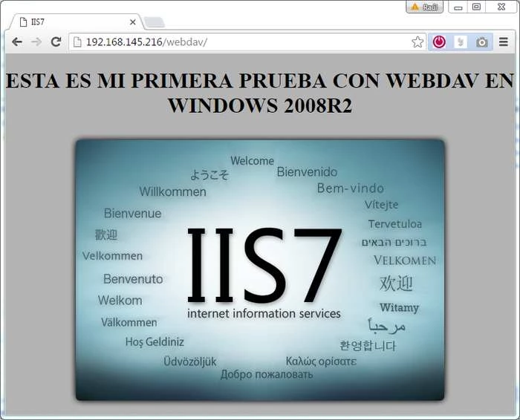
Task: Open the camera screenshot extension
Action: point(481,42)
